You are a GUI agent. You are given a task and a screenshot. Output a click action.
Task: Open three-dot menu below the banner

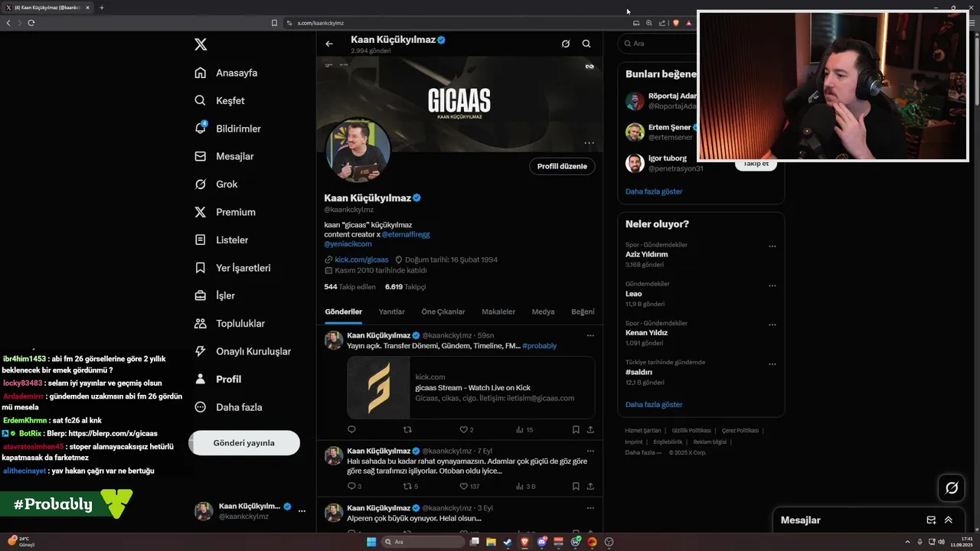point(589,143)
